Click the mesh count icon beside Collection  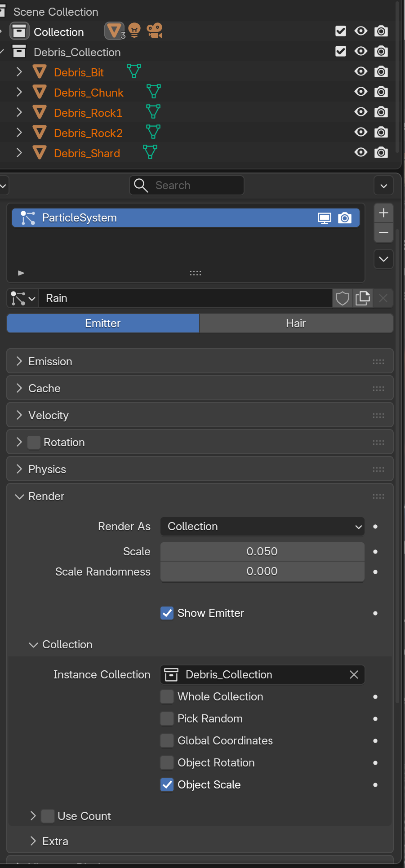coord(115,31)
